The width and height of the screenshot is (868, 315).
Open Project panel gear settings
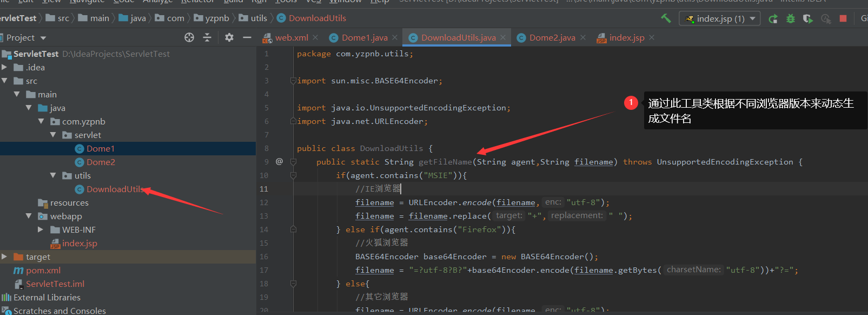[229, 37]
